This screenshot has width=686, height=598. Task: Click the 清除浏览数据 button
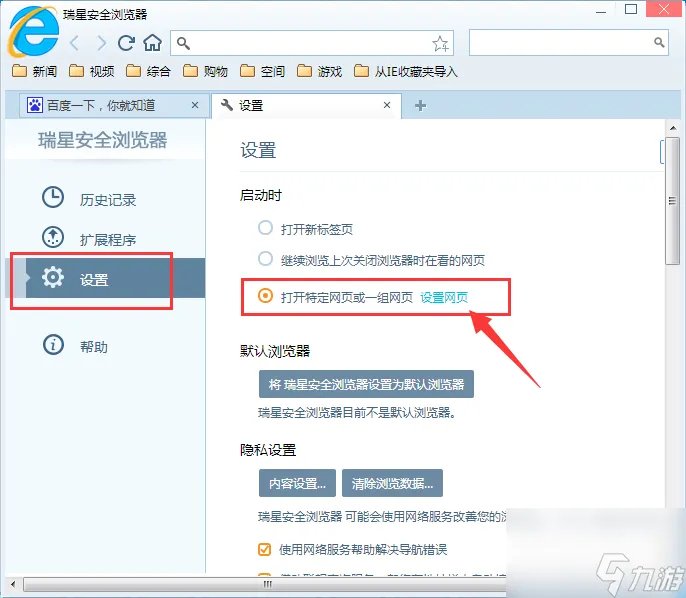point(392,484)
